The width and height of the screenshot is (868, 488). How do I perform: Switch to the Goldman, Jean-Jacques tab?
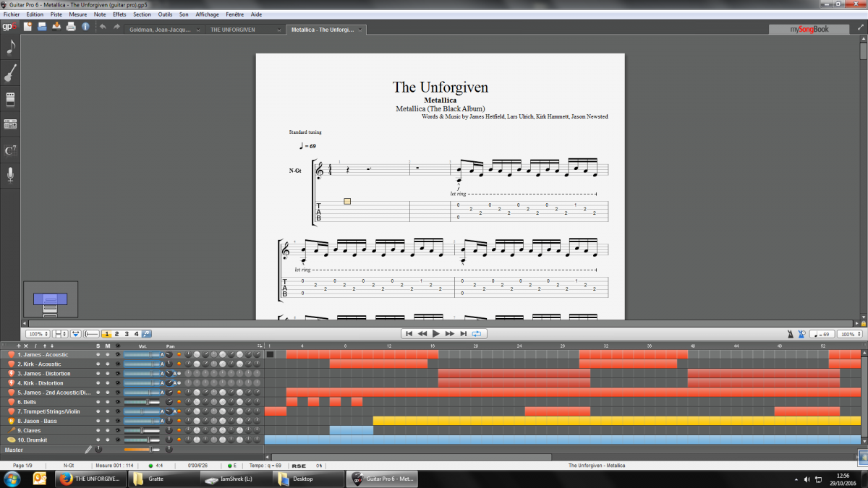[161, 30]
